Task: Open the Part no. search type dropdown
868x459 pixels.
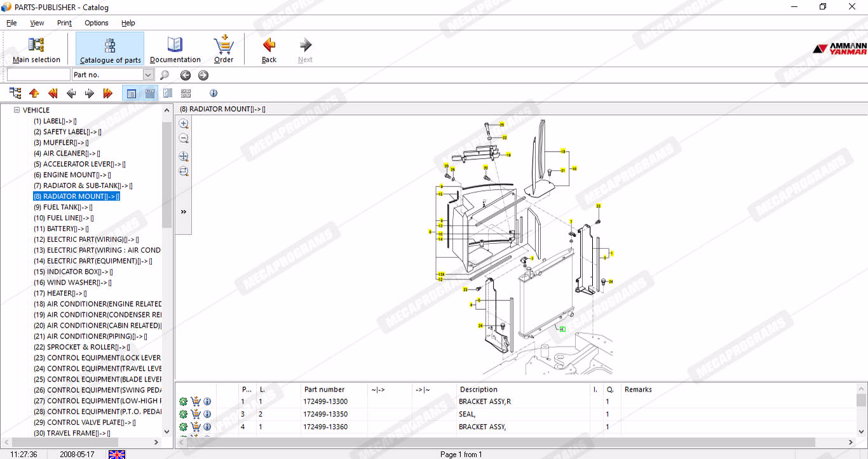Action: tap(148, 75)
